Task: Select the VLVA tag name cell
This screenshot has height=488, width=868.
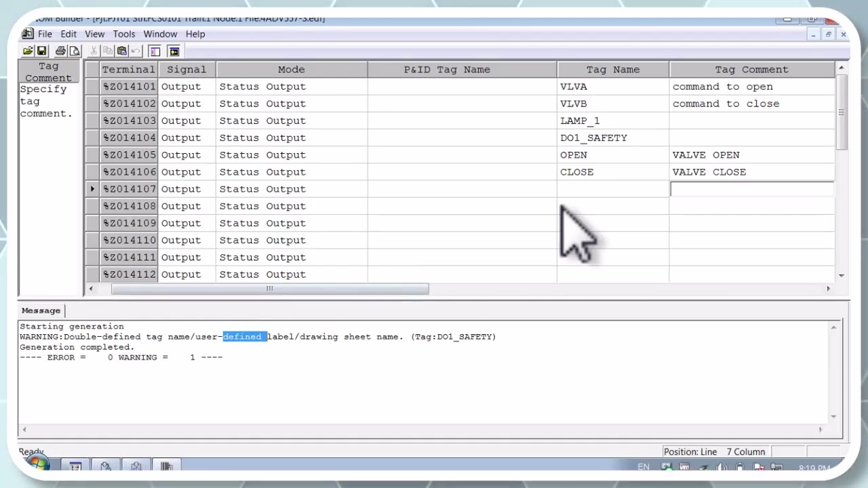Action: 613,87
